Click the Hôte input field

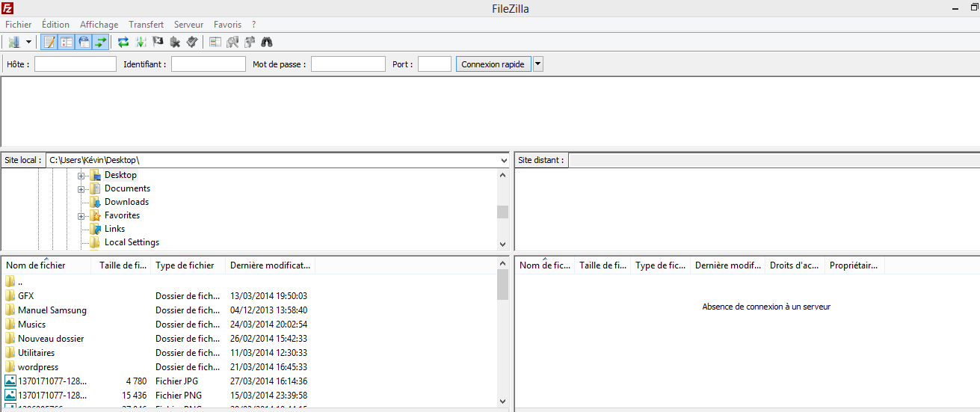click(75, 64)
